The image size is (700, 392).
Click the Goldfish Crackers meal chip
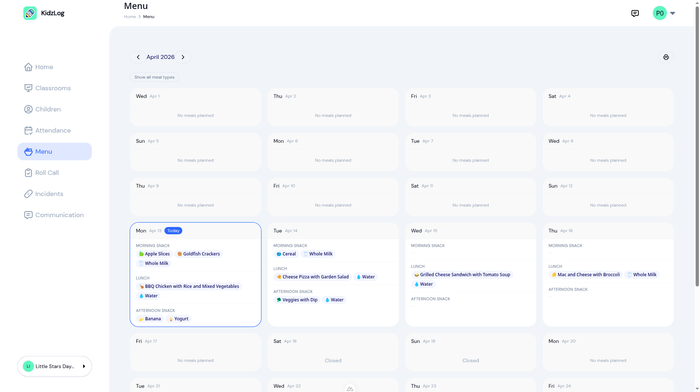click(199, 254)
